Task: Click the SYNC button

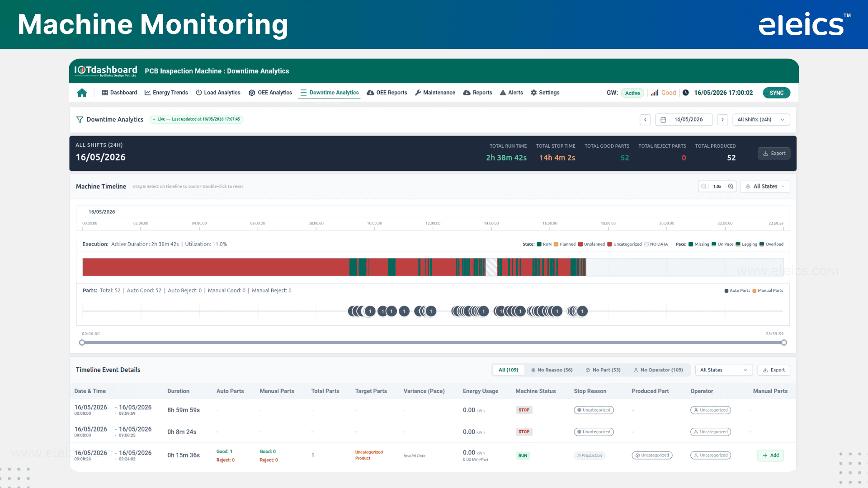Action: [776, 93]
